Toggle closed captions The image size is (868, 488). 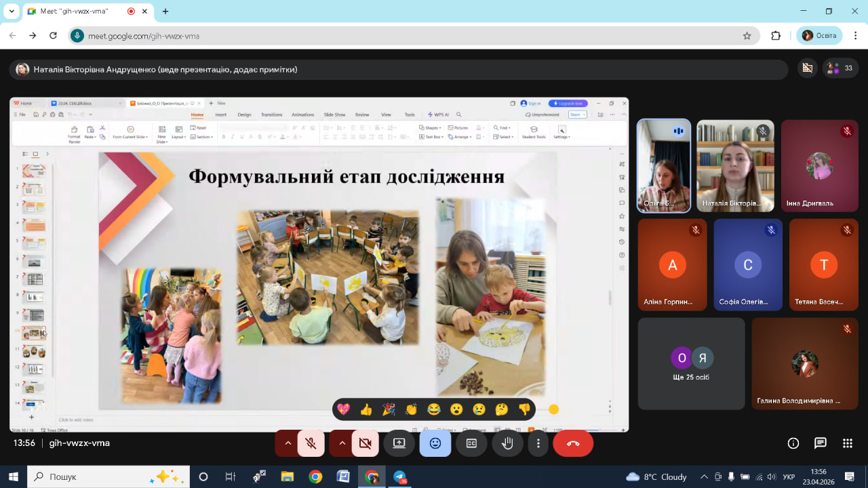pyautogui.click(x=471, y=443)
